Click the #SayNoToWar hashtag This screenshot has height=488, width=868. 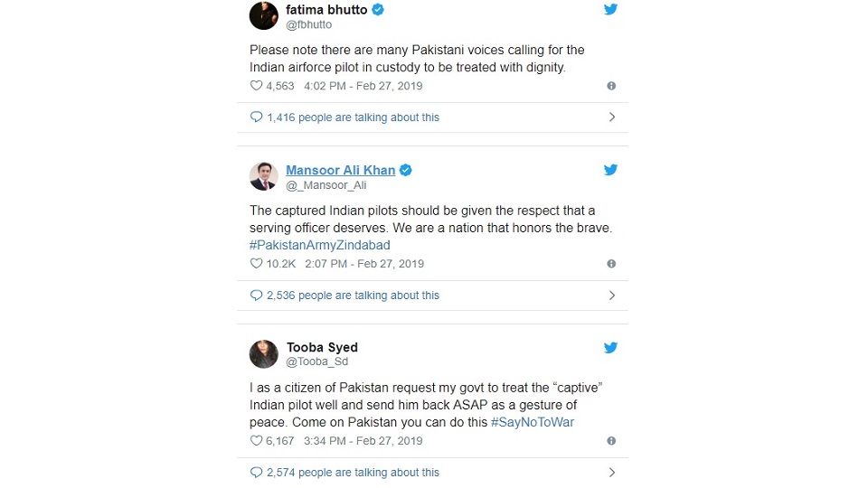[533, 422]
